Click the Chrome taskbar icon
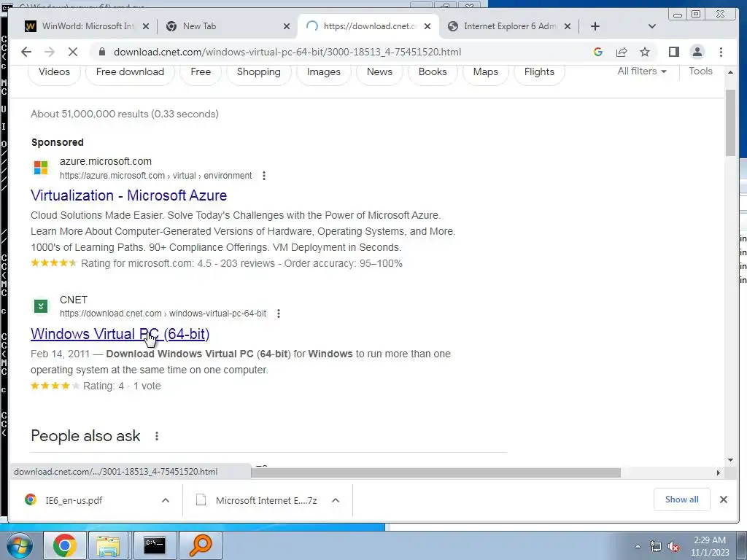This screenshot has width=747, height=560. (65, 545)
